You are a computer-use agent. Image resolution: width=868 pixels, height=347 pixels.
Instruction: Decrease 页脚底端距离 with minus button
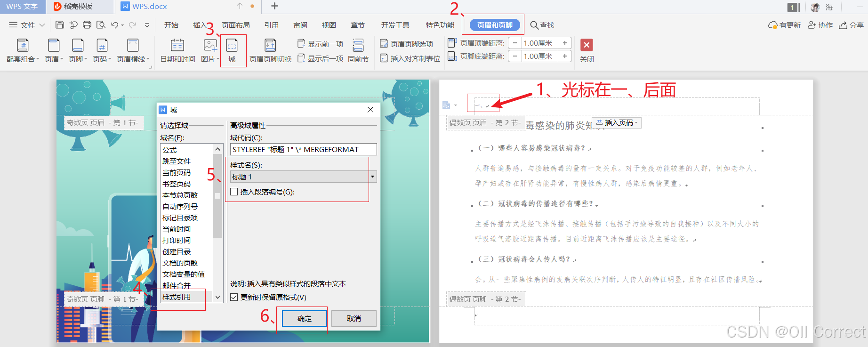(x=515, y=56)
